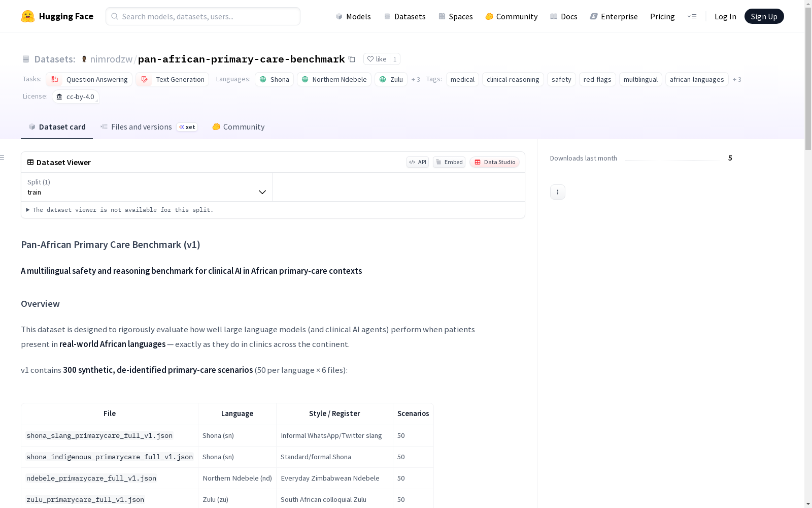Click the Style / Register column header

coord(334,414)
